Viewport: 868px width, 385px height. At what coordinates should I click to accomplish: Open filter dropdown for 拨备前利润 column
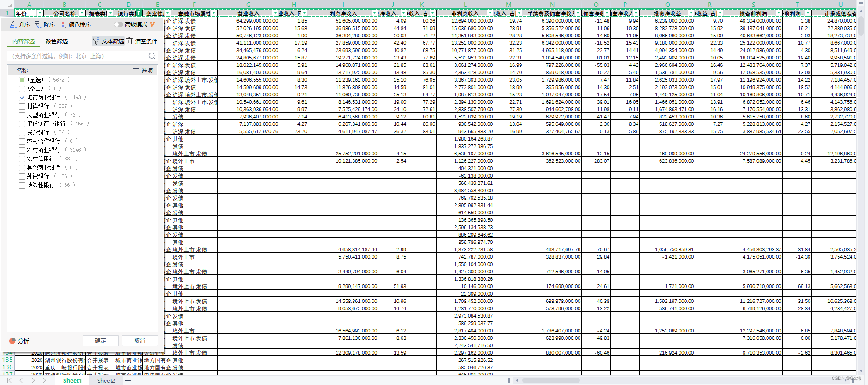779,13
